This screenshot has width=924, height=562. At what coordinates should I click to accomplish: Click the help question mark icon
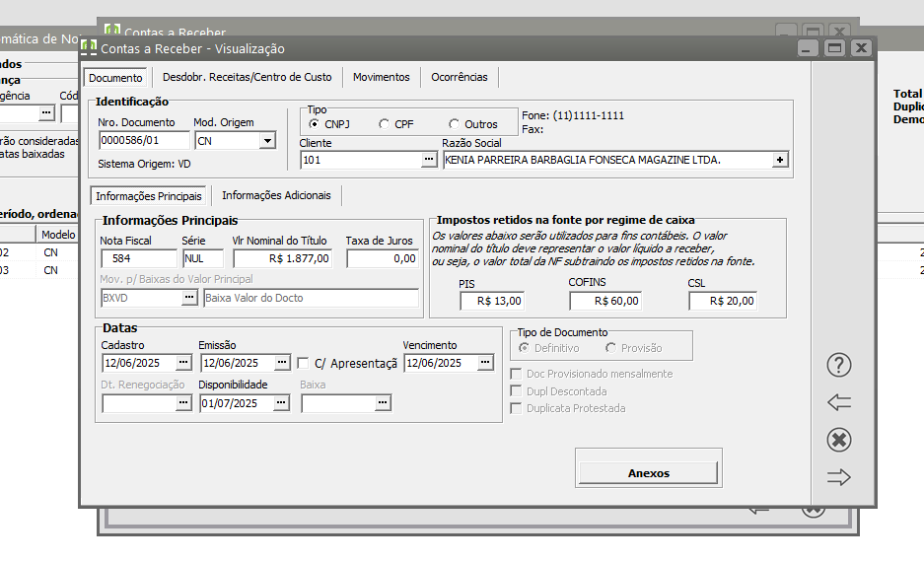838,365
